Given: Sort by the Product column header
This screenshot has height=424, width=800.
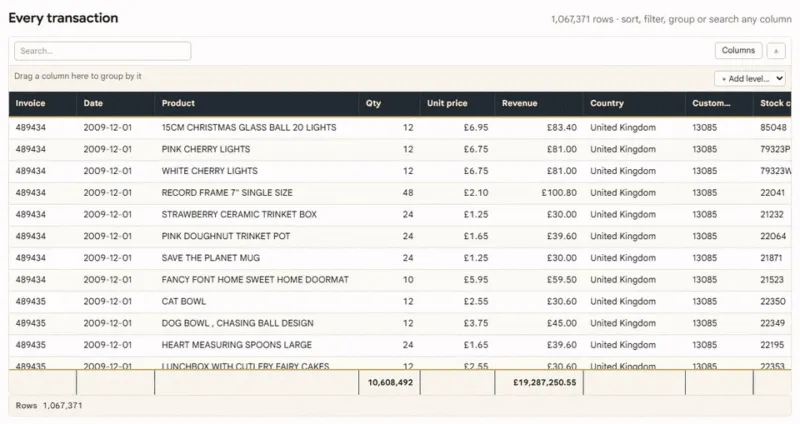Looking at the screenshot, I should click(x=257, y=104).
